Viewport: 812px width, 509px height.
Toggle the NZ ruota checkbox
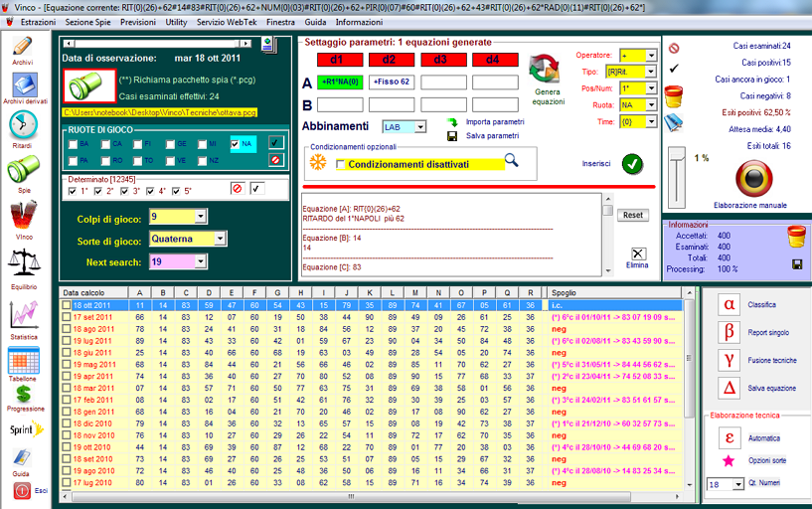[x=203, y=161]
